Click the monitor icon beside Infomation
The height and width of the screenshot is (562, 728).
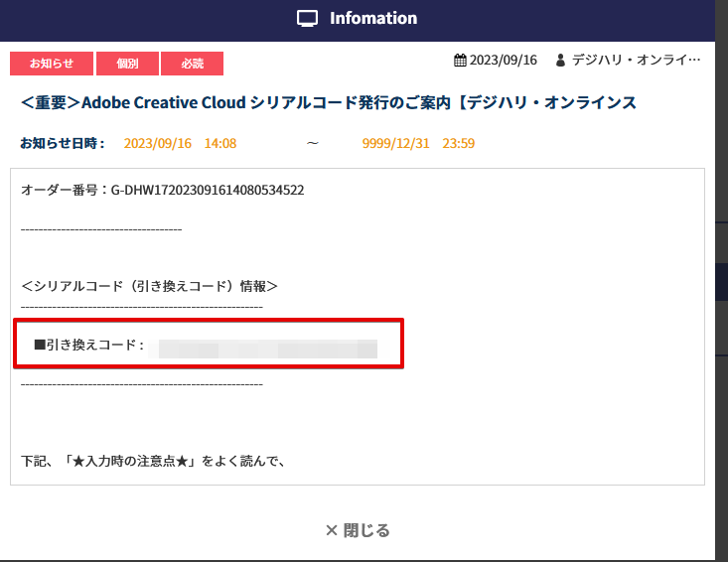pyautogui.click(x=308, y=19)
